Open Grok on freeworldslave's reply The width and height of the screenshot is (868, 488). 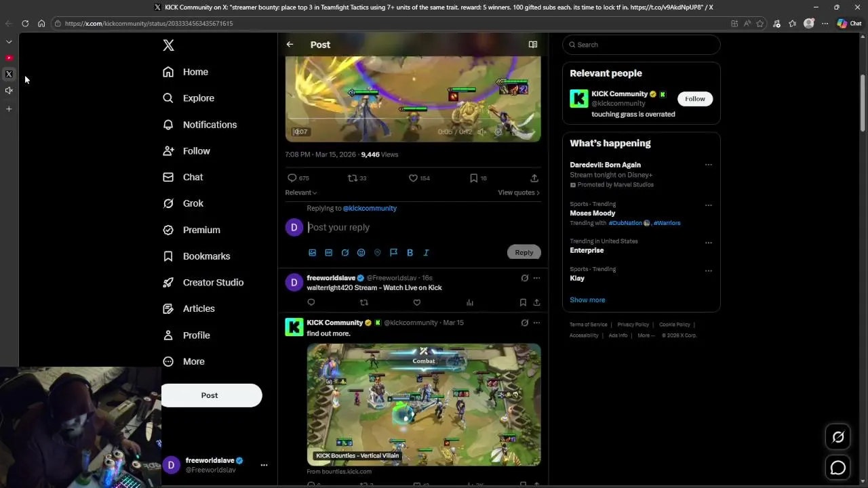click(524, 278)
